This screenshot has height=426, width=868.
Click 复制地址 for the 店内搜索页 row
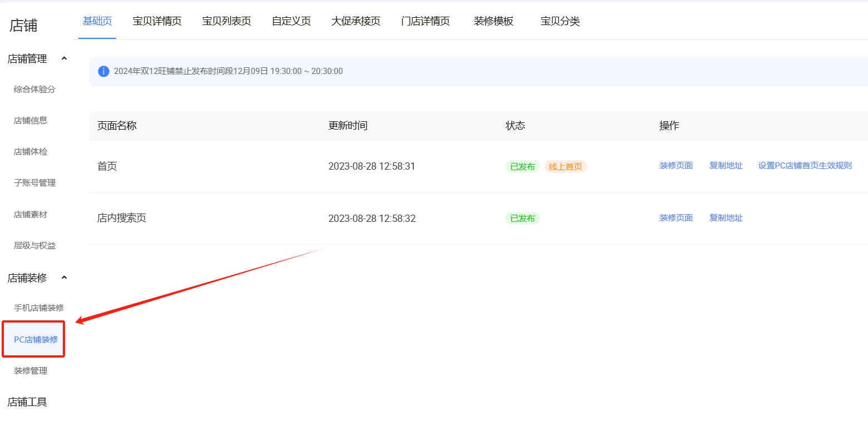726,218
